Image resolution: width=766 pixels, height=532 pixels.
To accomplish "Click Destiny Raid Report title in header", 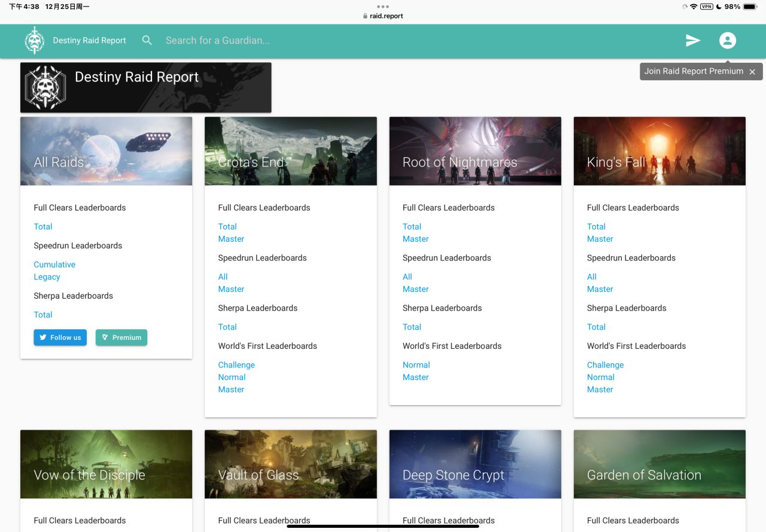I will tap(89, 41).
